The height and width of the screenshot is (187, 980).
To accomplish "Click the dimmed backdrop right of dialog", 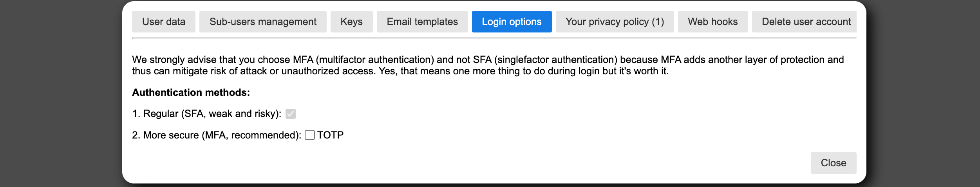I will [x=924, y=94].
